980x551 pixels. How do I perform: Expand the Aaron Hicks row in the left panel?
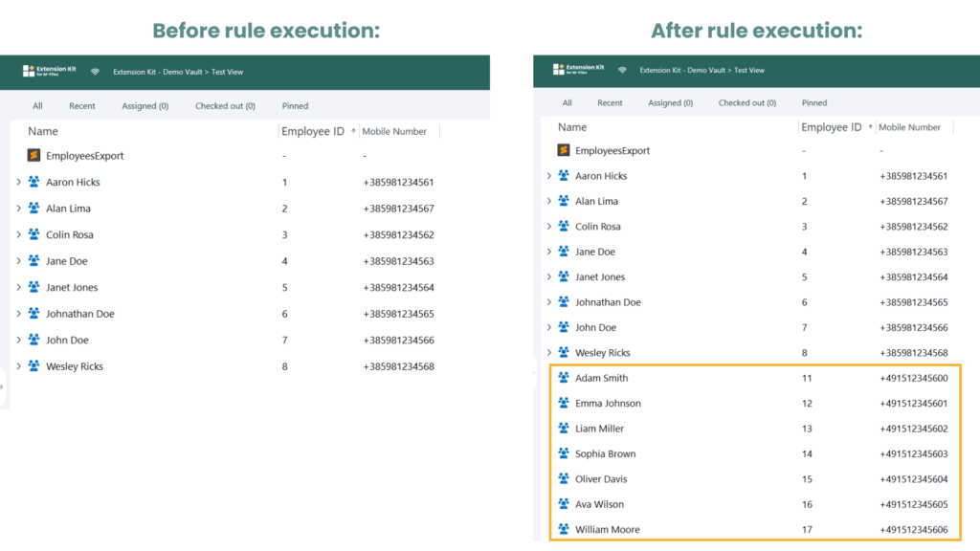18,182
